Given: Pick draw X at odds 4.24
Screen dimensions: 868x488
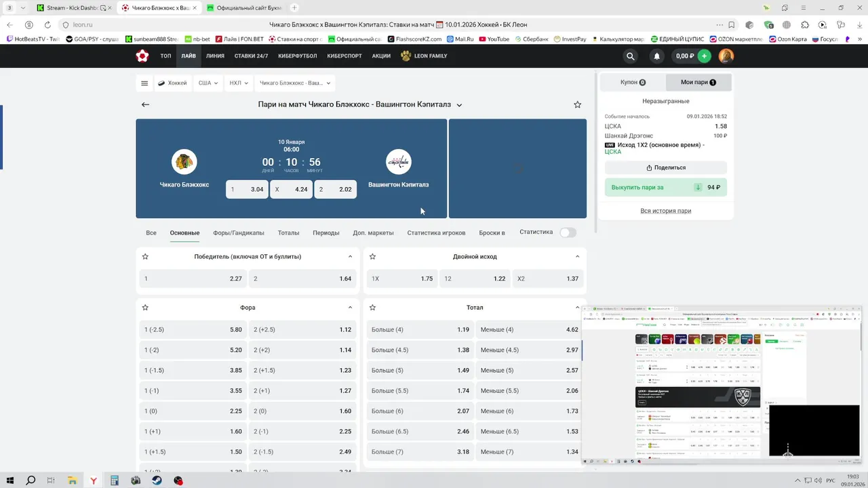Looking at the screenshot, I should coord(291,189).
